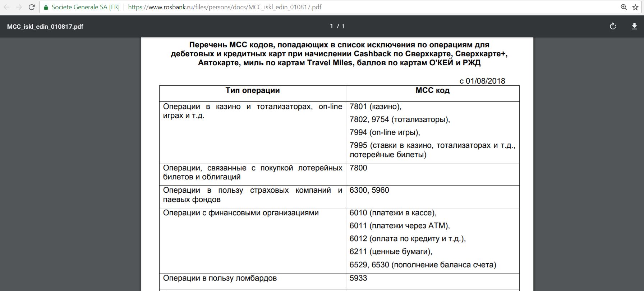Click the rosbank.ru URL in address bar
644x291 pixels.
click(225, 7)
